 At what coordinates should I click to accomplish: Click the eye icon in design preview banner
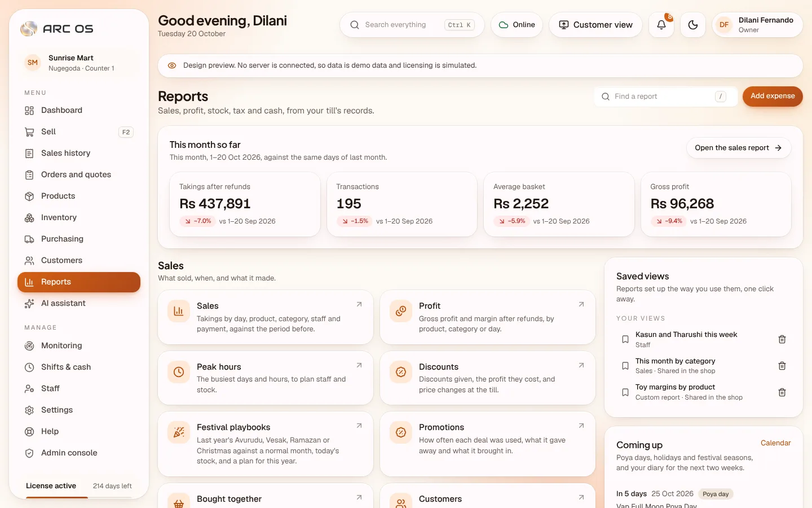(172, 65)
